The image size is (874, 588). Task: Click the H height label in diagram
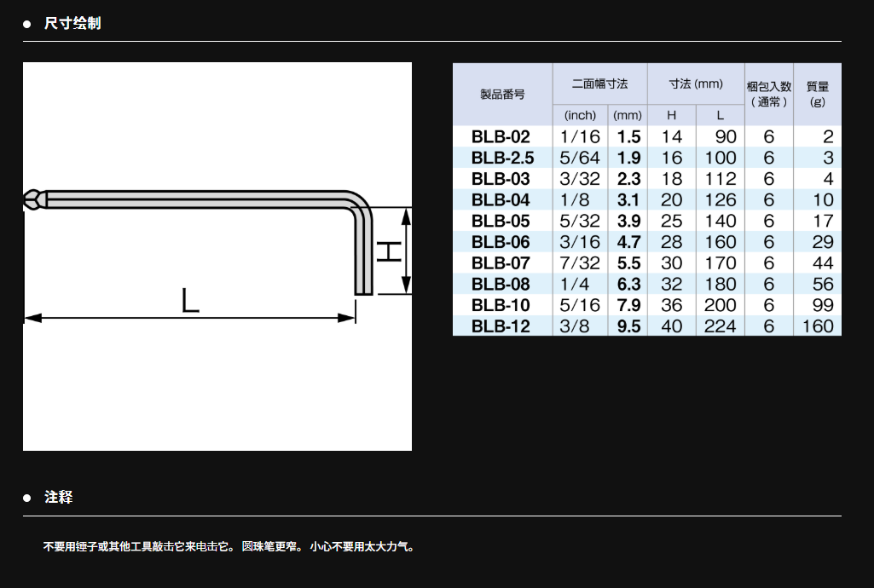pos(389,252)
